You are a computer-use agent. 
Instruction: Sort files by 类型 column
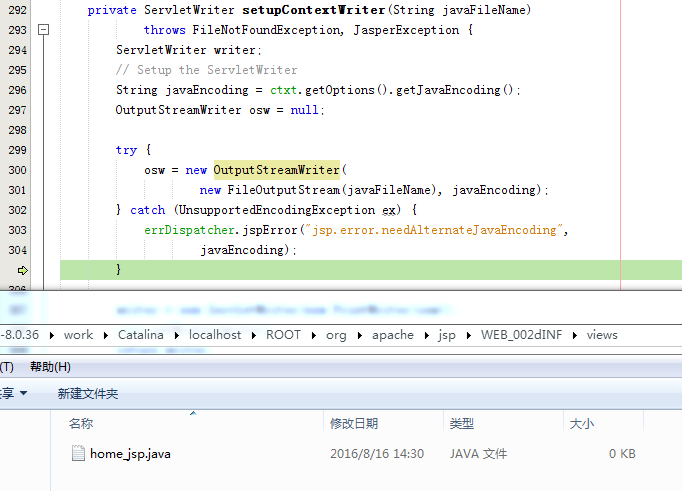pos(461,424)
